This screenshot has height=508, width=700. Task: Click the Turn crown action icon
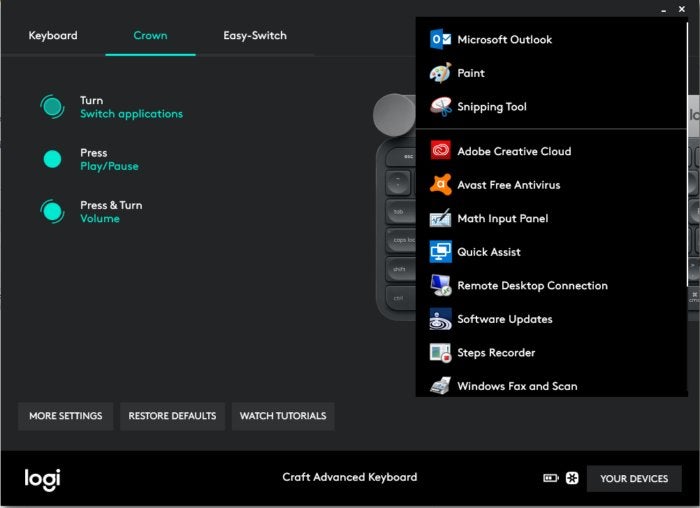point(52,107)
